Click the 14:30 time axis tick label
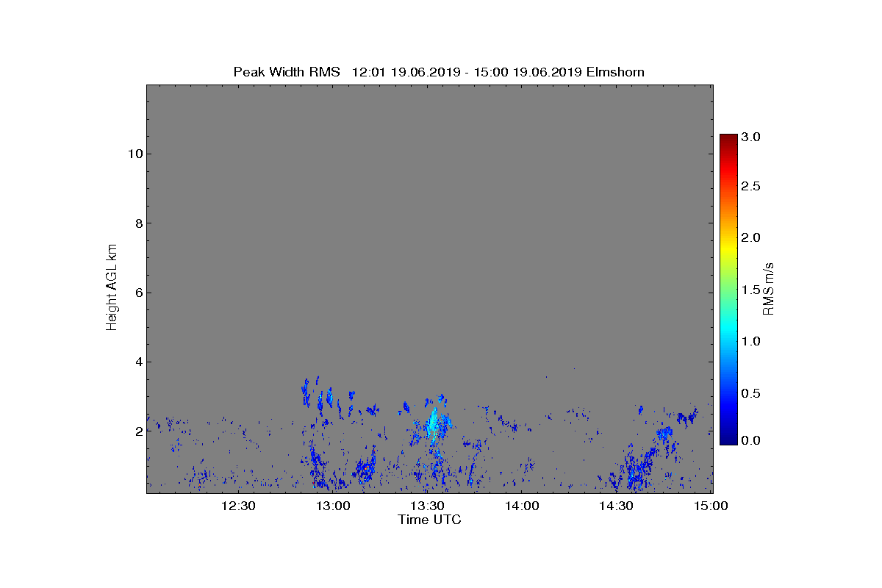The width and height of the screenshot is (882, 588). coord(616,506)
